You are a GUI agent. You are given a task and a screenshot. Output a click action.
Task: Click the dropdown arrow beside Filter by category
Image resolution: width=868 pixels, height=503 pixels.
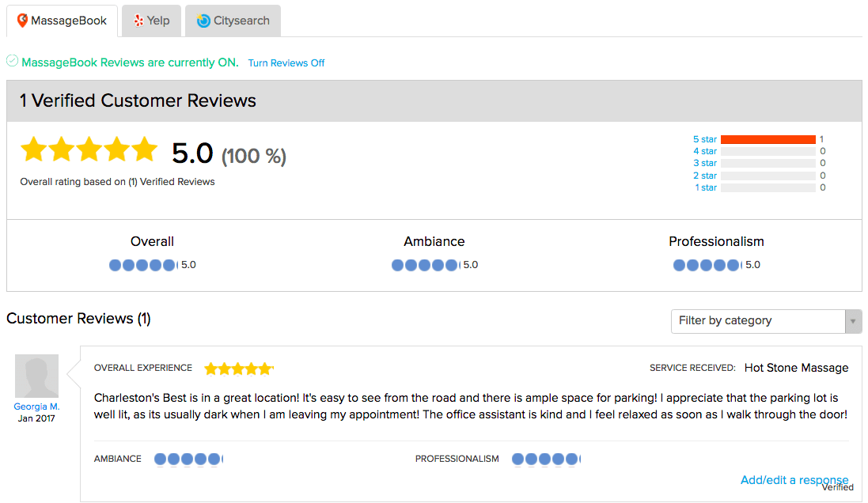pyautogui.click(x=853, y=322)
